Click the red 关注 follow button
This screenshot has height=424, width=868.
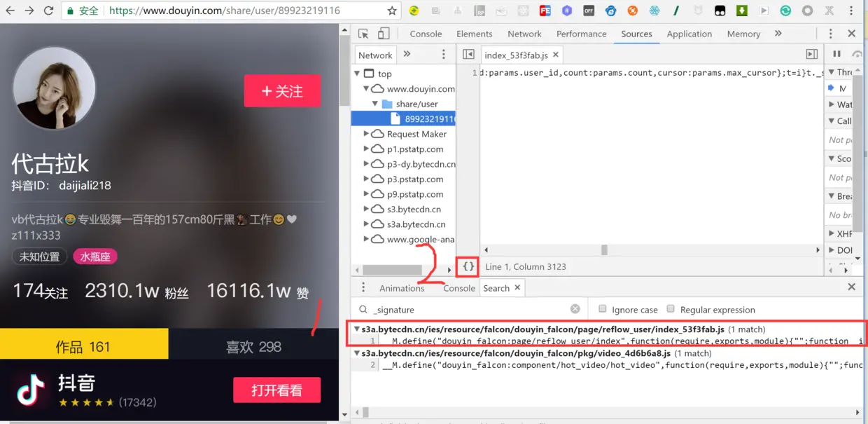[x=282, y=91]
